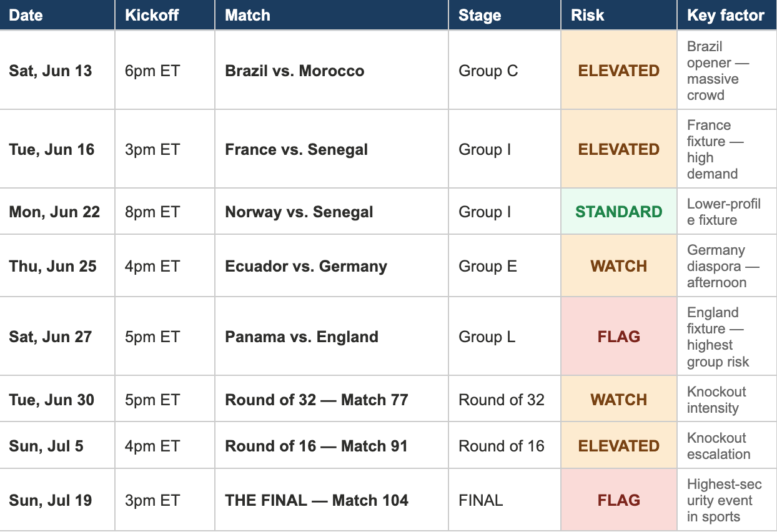The height and width of the screenshot is (532, 777).
Task: Click the Norway vs. Senegal match
Action: [x=332, y=212]
